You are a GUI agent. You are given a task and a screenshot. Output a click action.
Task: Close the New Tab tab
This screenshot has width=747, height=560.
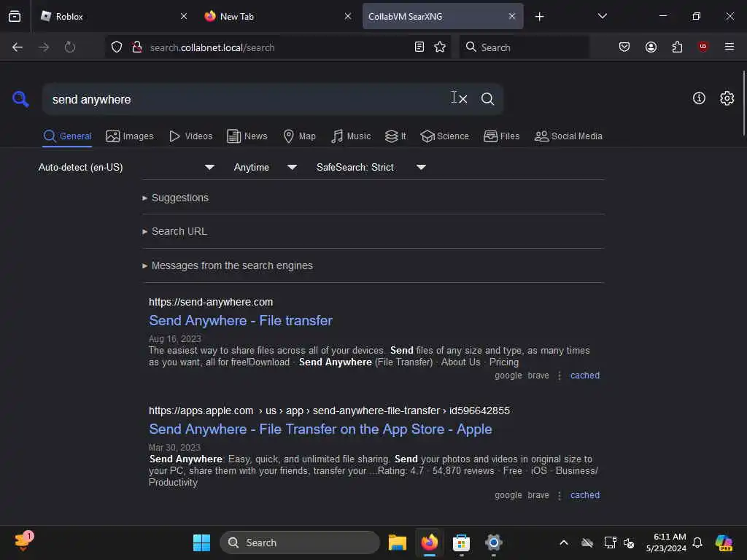coord(348,16)
